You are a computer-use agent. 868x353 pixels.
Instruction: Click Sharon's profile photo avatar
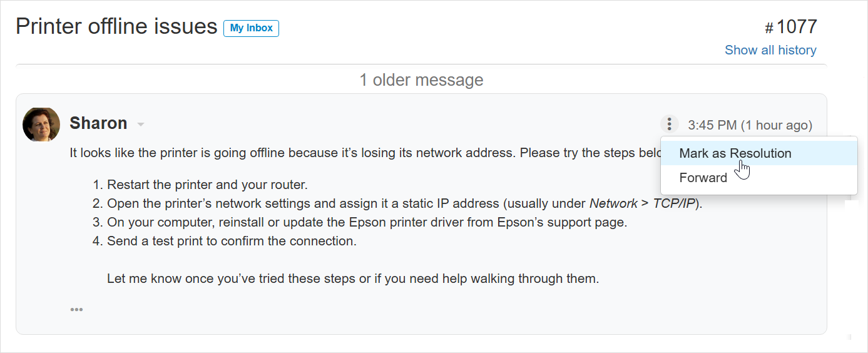41,124
